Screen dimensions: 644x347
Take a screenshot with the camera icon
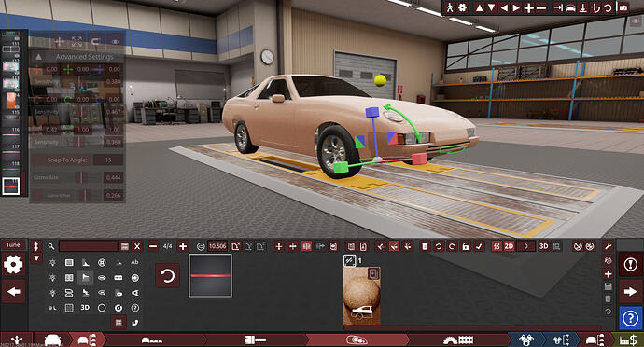pyautogui.click(x=623, y=7)
